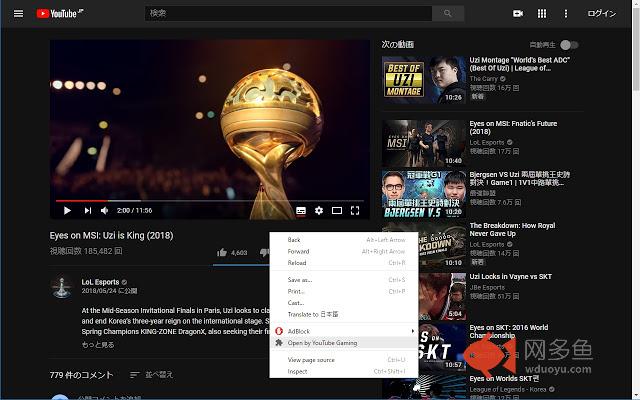Open LoL Esports channel name link
This screenshot has width=640, height=400.
pyautogui.click(x=100, y=282)
